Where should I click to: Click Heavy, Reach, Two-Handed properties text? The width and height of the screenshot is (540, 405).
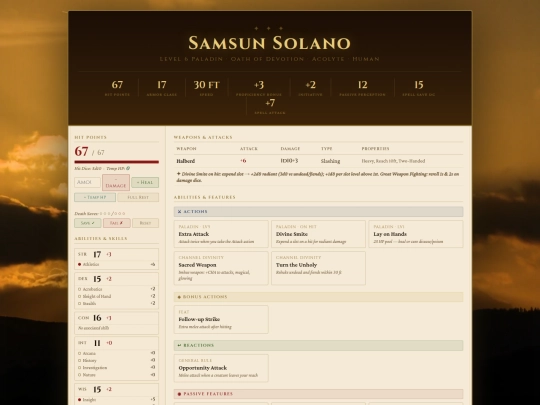click(x=393, y=161)
